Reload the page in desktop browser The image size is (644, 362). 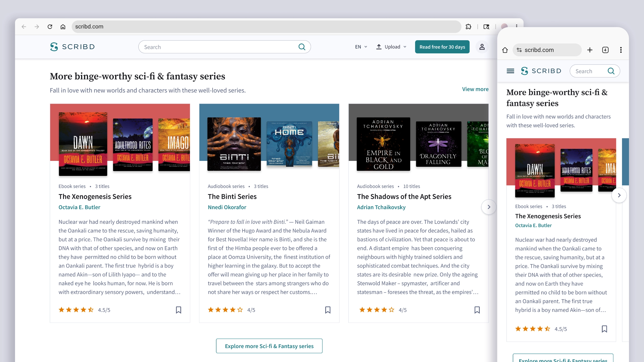(x=50, y=27)
